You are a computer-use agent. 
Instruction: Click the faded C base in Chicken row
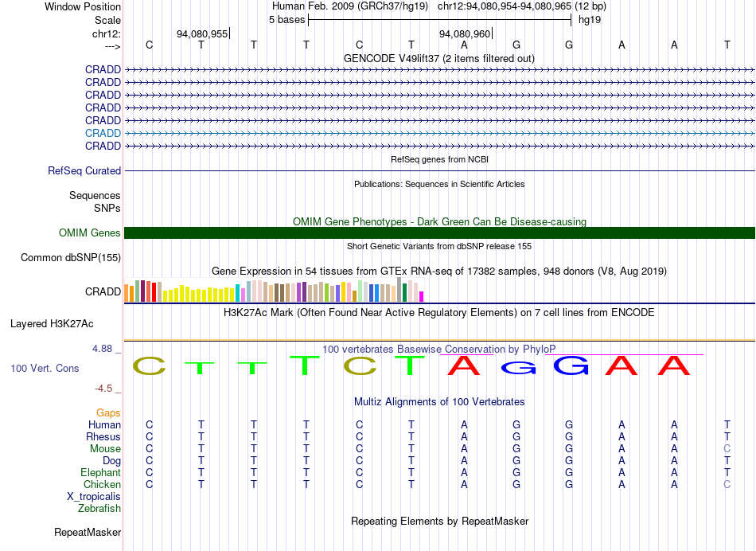coord(727,484)
